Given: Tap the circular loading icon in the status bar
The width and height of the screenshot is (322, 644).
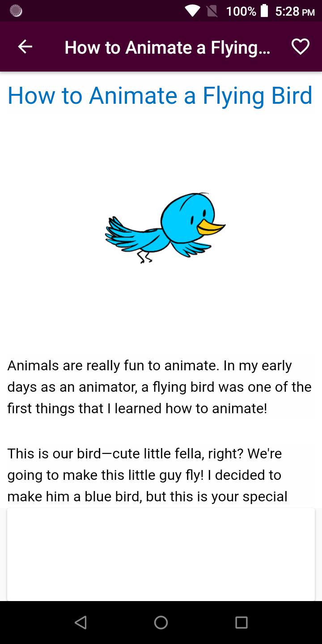Looking at the screenshot, I should [x=16, y=11].
